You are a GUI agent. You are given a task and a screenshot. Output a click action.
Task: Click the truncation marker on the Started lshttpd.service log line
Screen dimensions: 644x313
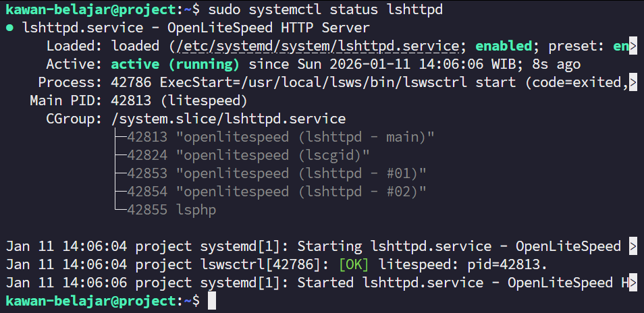633,282
